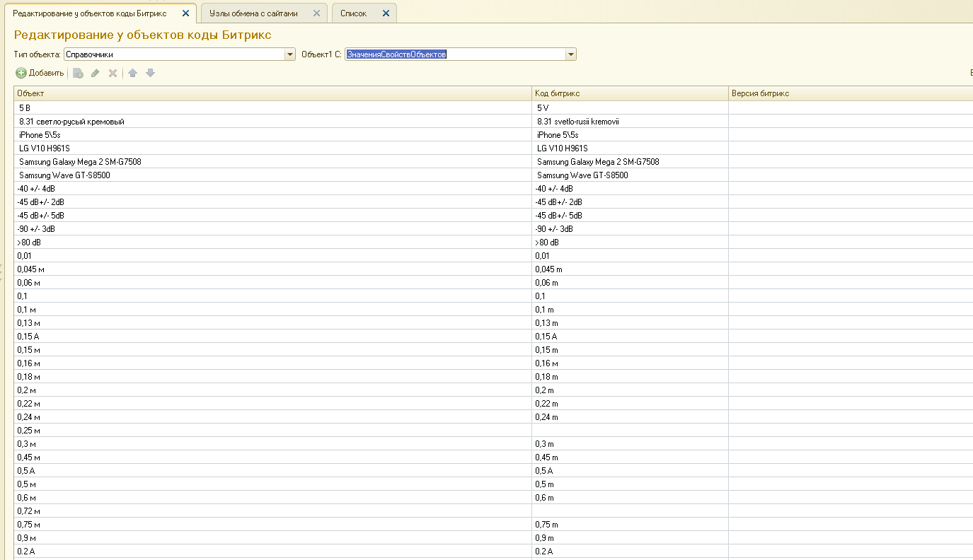Click the delete X toolbar icon
973x560 pixels.
click(x=113, y=73)
